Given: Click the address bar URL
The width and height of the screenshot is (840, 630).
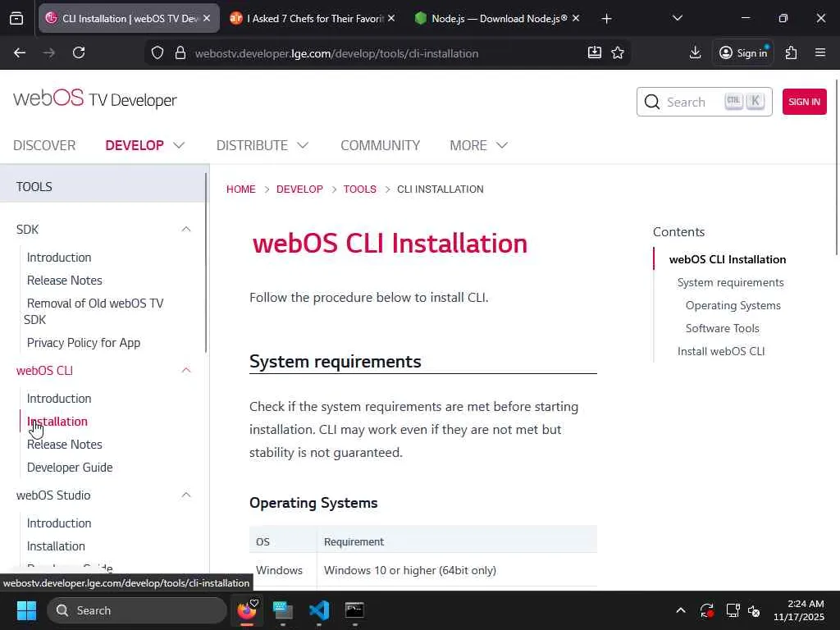Looking at the screenshot, I should tap(336, 53).
